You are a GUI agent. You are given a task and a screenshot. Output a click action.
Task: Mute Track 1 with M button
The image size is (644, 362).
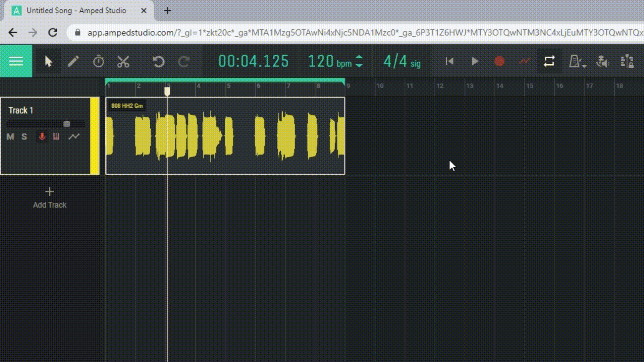10,137
